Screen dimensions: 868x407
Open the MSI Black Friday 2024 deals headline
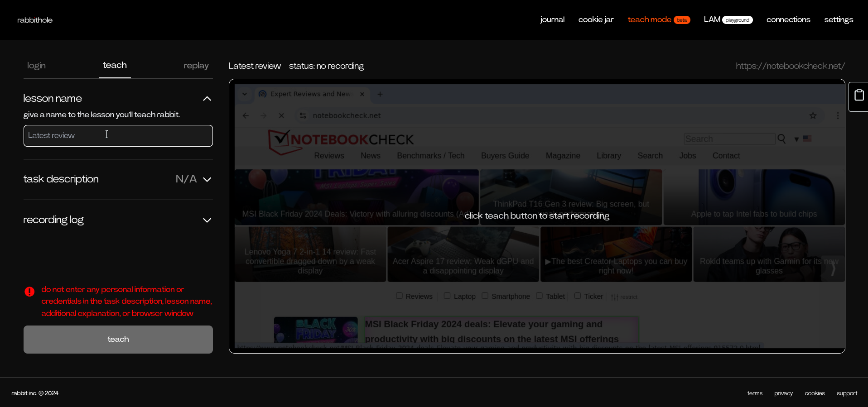point(492,331)
